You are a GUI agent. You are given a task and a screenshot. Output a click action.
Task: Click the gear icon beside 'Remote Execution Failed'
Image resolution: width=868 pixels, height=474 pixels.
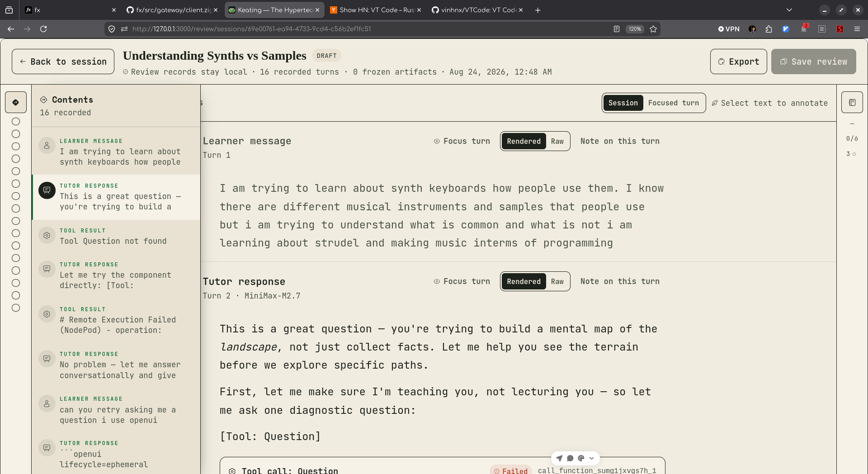(x=47, y=314)
